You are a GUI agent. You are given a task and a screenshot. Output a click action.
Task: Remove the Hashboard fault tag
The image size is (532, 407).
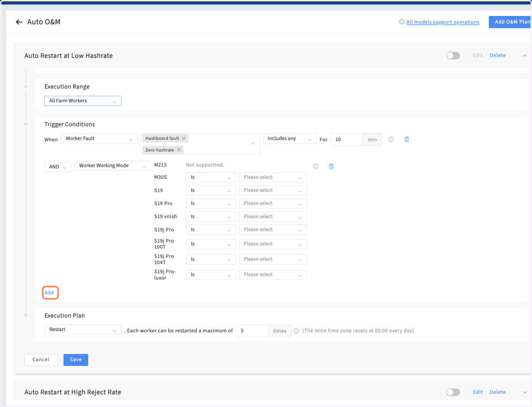point(184,138)
